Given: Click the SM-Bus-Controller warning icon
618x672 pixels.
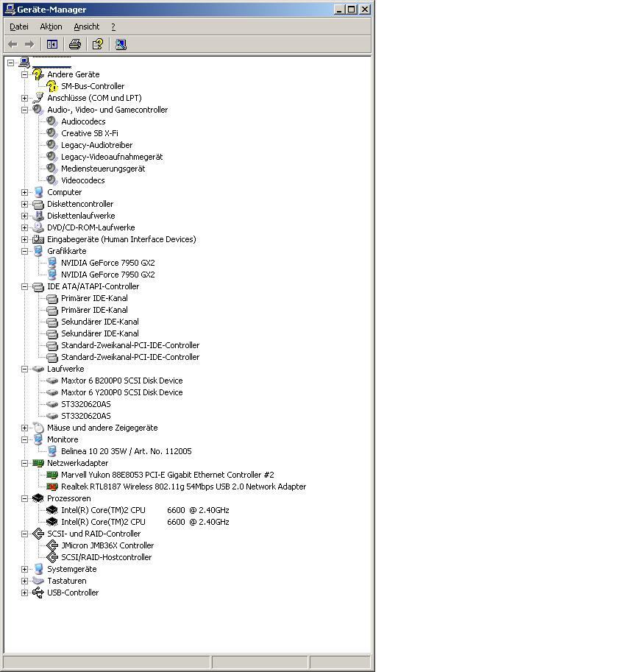Looking at the screenshot, I should pos(51,86).
